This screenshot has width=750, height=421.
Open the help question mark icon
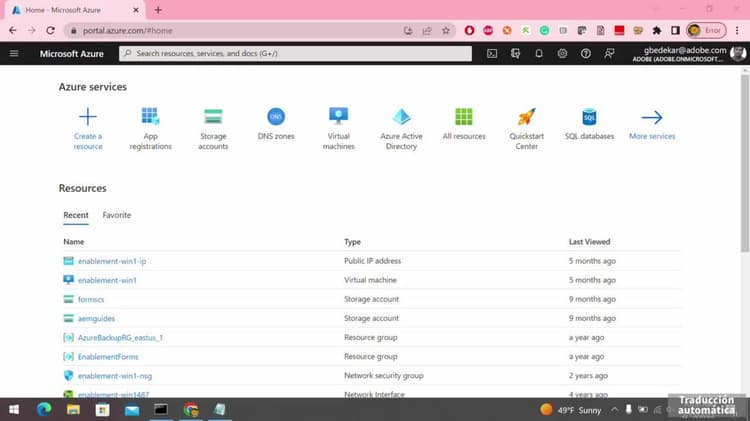[585, 54]
